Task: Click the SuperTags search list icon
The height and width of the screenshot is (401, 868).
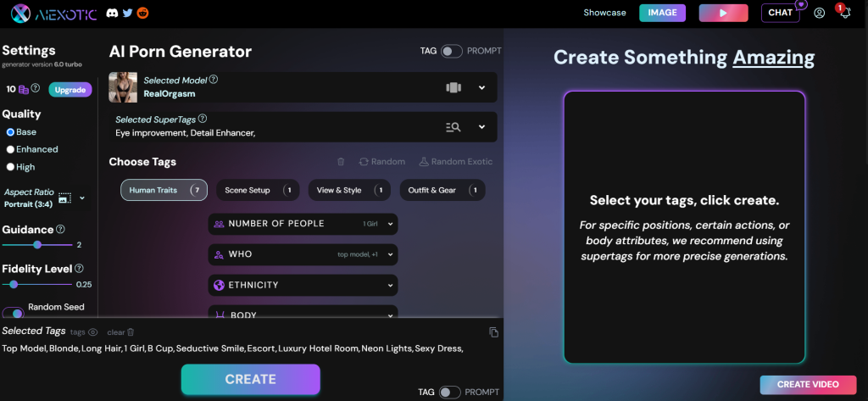Action: (453, 127)
